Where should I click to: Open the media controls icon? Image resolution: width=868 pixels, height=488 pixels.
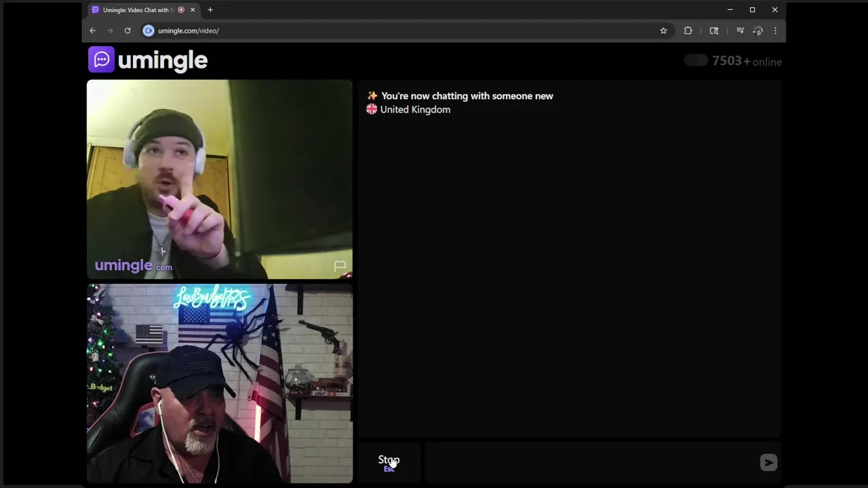point(740,30)
